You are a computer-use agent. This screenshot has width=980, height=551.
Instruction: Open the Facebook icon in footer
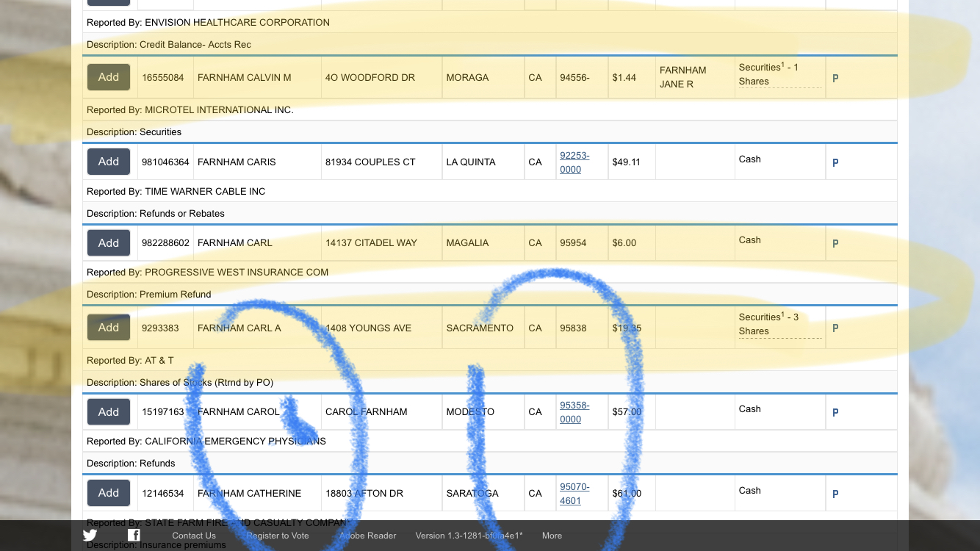(134, 536)
